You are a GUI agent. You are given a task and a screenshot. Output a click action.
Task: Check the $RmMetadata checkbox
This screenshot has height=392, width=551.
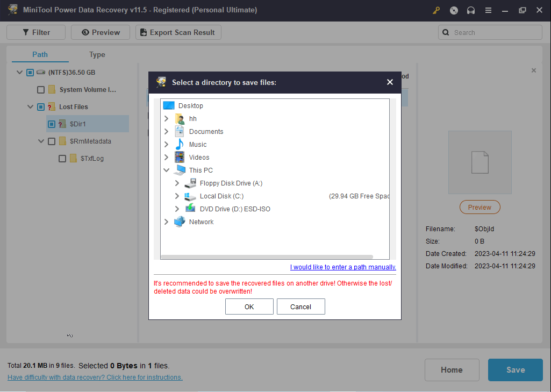[x=52, y=141]
